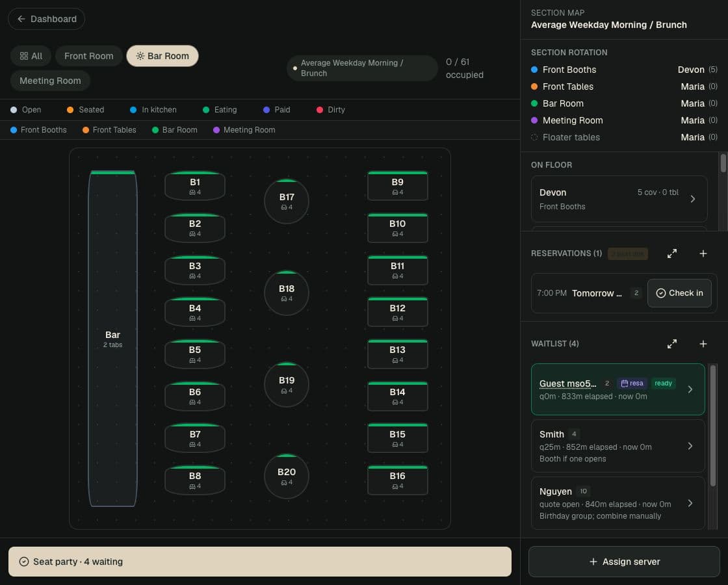Select table B9
This screenshot has height=585, width=728.
tap(397, 186)
